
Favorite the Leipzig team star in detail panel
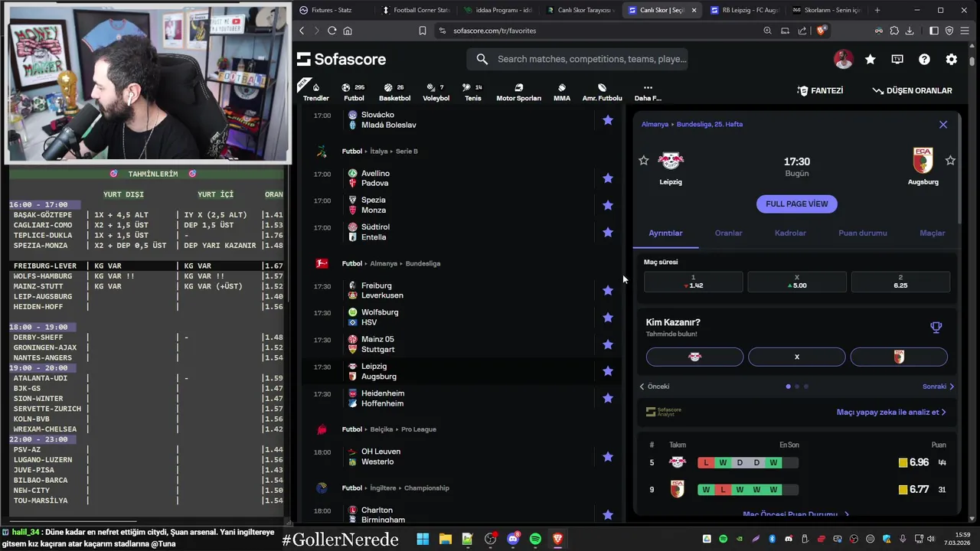(643, 161)
